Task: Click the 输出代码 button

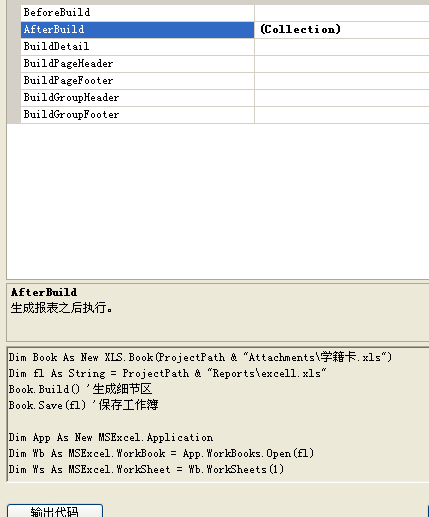Action: coord(55,511)
